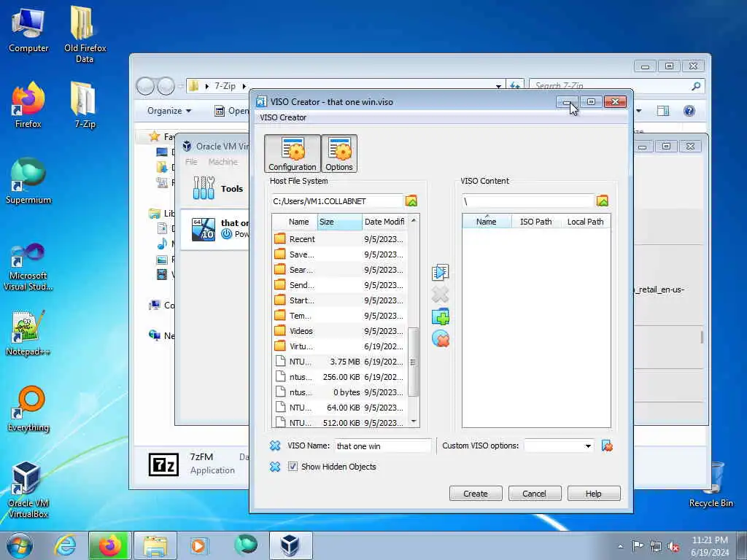Click the Create button

[476, 494]
